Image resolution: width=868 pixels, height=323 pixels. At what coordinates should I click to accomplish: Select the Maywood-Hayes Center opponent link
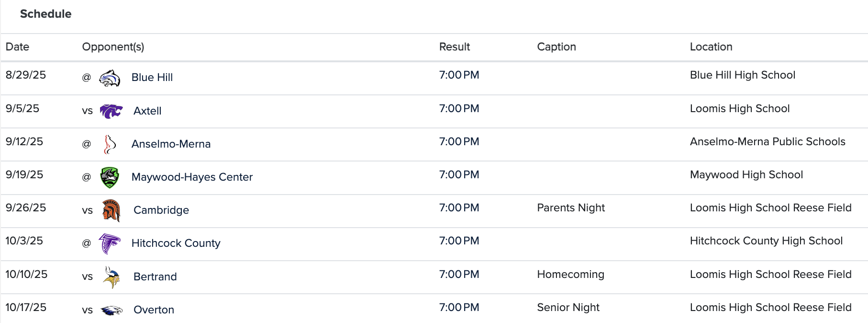pos(192,177)
